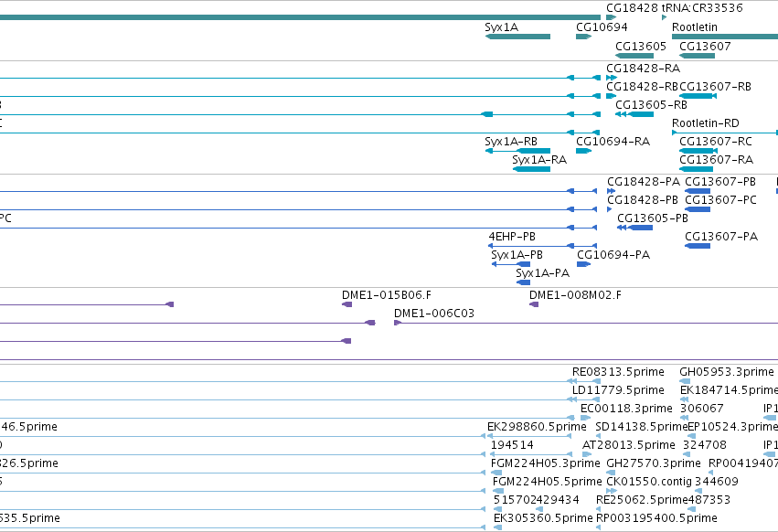The image size is (778, 532).
Task: Select protein label CG18428-PA
Action: coord(644,182)
